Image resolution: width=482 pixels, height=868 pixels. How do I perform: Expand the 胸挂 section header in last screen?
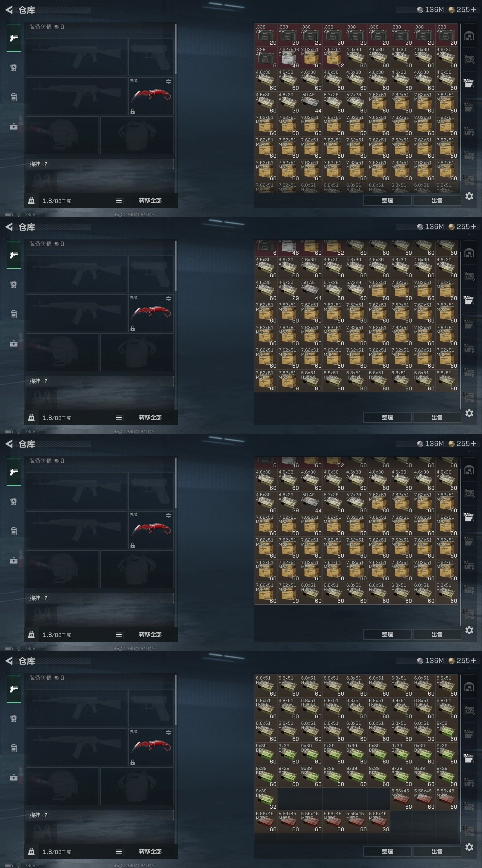click(x=100, y=815)
